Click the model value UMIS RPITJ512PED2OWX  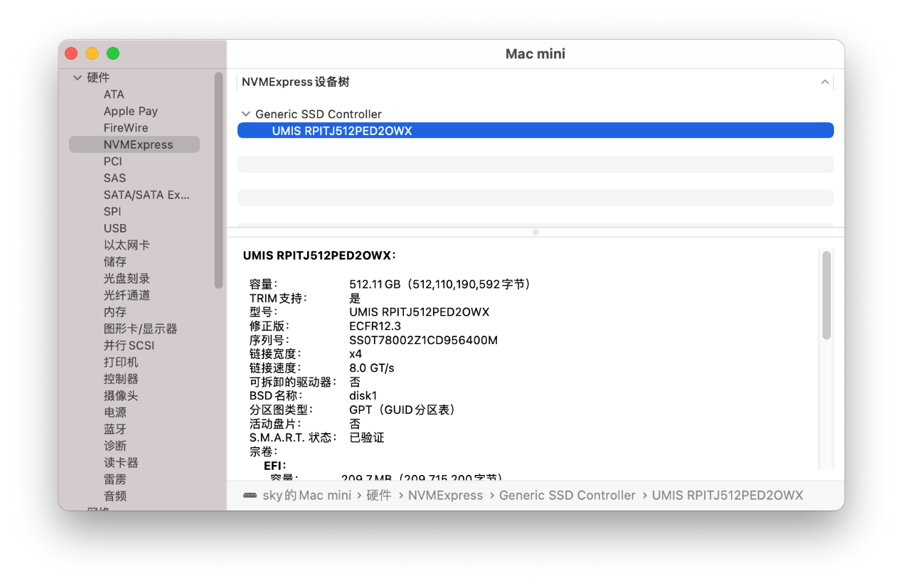(x=419, y=312)
